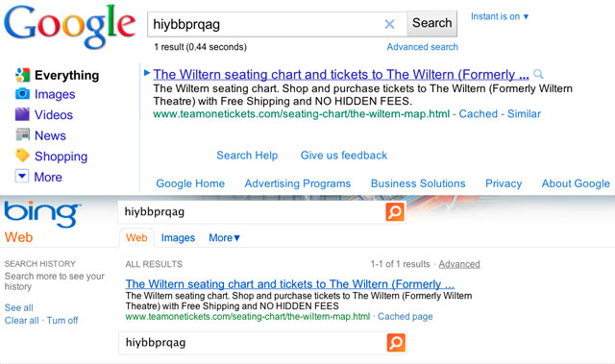Expand the More options in Google sidebar
The height and width of the screenshot is (364, 615).
pos(38,177)
